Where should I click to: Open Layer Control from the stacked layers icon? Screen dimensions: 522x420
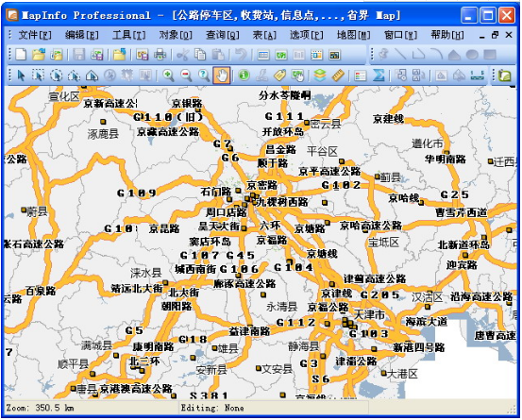coord(320,76)
